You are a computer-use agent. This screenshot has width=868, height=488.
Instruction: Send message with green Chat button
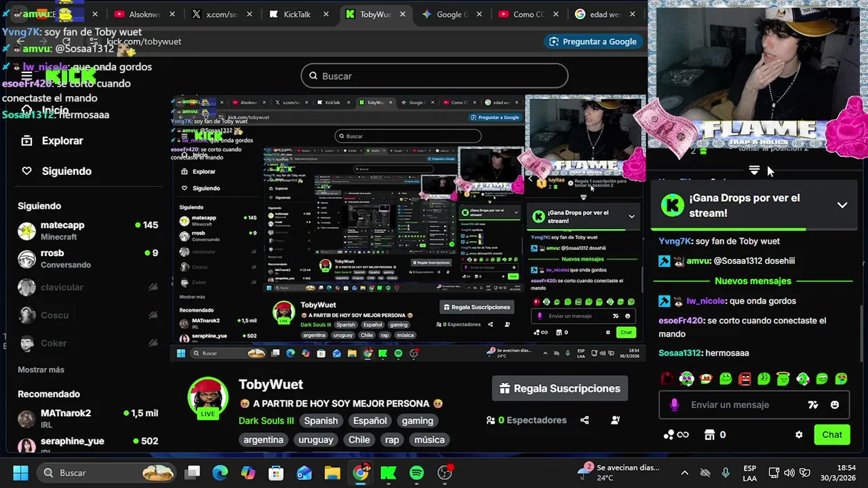coord(832,434)
